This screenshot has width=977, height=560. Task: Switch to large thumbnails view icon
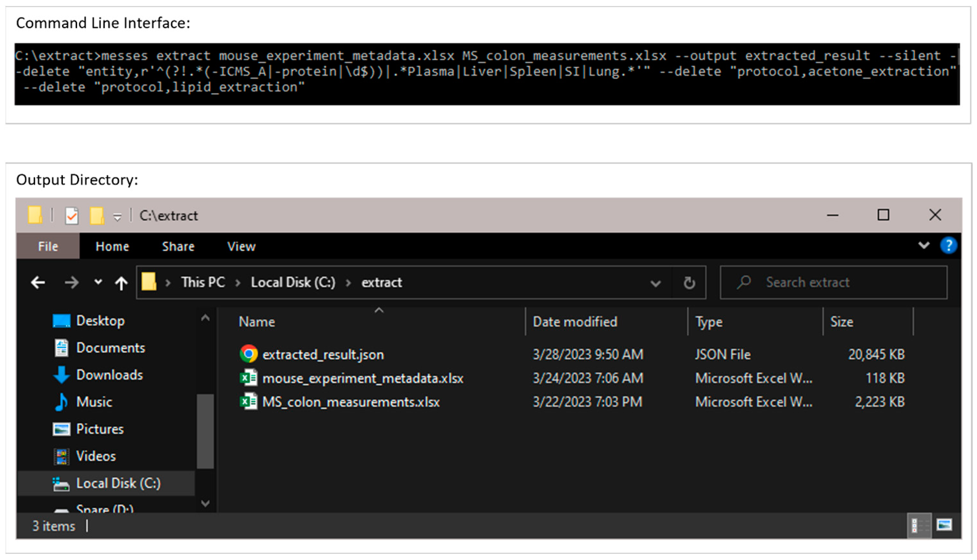[944, 525]
